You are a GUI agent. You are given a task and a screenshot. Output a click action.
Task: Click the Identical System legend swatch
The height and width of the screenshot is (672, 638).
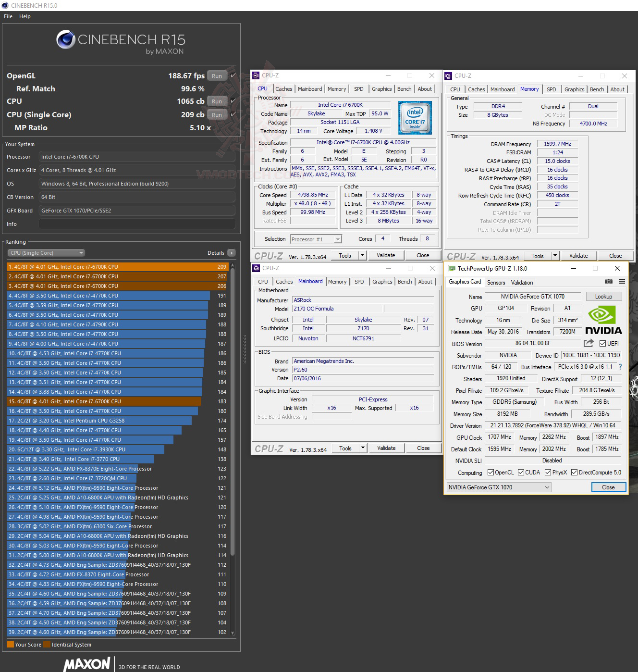tap(47, 645)
